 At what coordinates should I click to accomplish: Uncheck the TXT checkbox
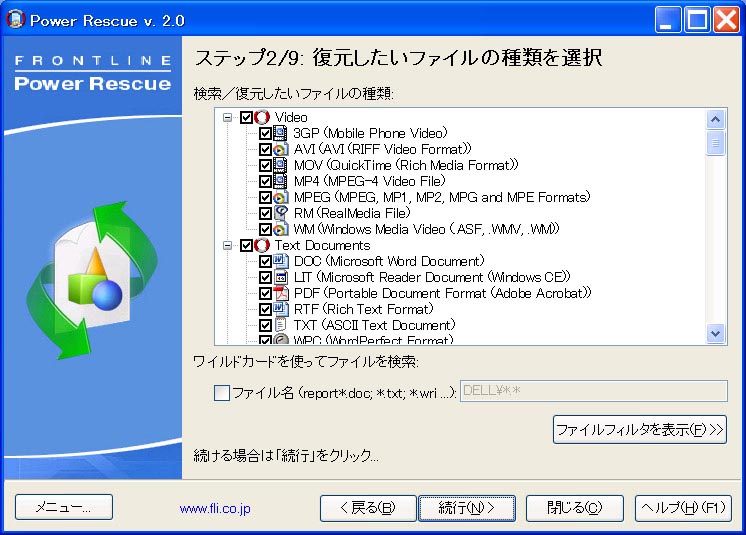pyautogui.click(x=265, y=325)
